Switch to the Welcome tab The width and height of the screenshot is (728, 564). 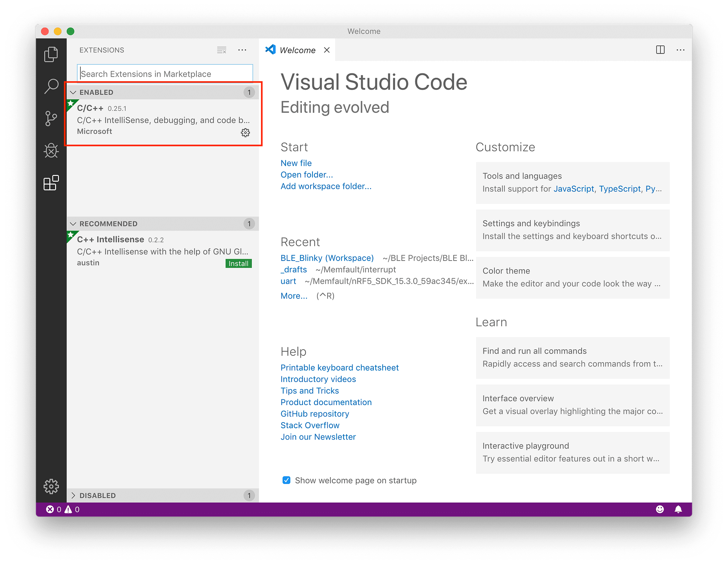point(297,50)
